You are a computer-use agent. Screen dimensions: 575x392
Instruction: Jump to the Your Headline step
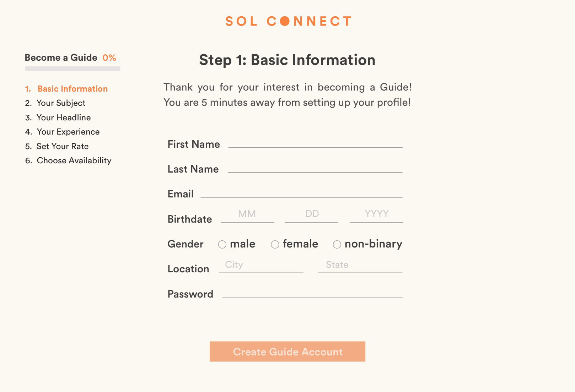tap(64, 118)
